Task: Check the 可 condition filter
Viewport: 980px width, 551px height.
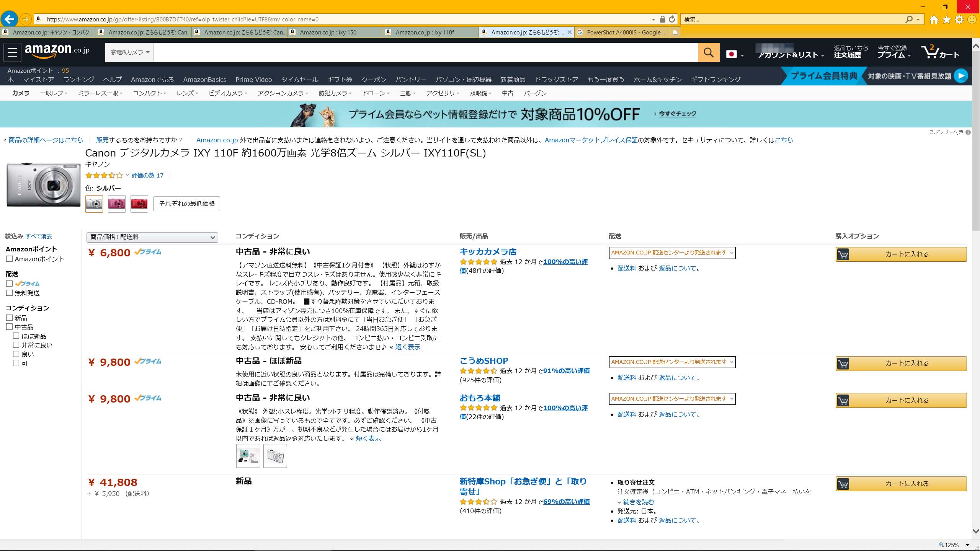Action: pyautogui.click(x=16, y=363)
